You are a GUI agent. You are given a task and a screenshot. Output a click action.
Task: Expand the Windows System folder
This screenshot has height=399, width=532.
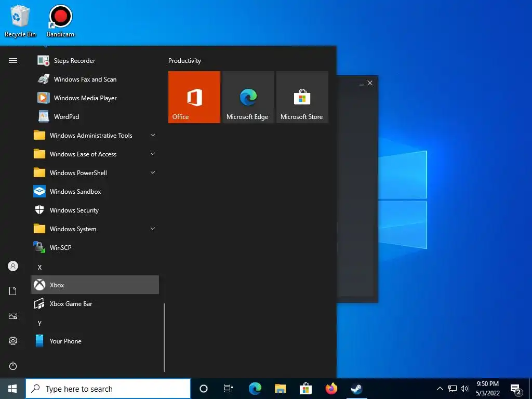point(95,229)
